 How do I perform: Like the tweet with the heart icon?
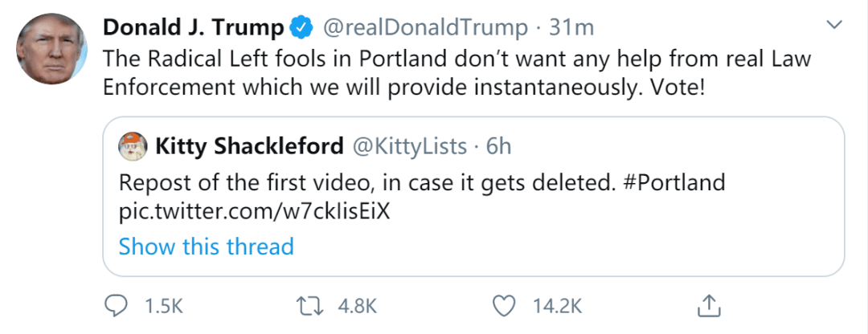(x=503, y=306)
